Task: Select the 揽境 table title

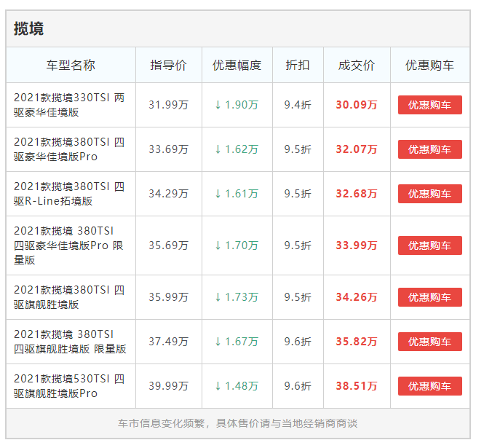Action: click(28, 28)
